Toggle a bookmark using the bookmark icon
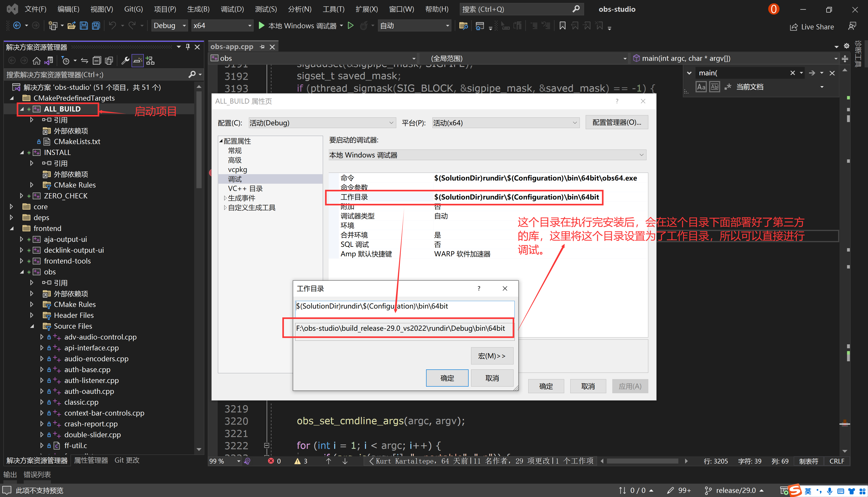Image resolution: width=868 pixels, height=497 pixels. (562, 25)
